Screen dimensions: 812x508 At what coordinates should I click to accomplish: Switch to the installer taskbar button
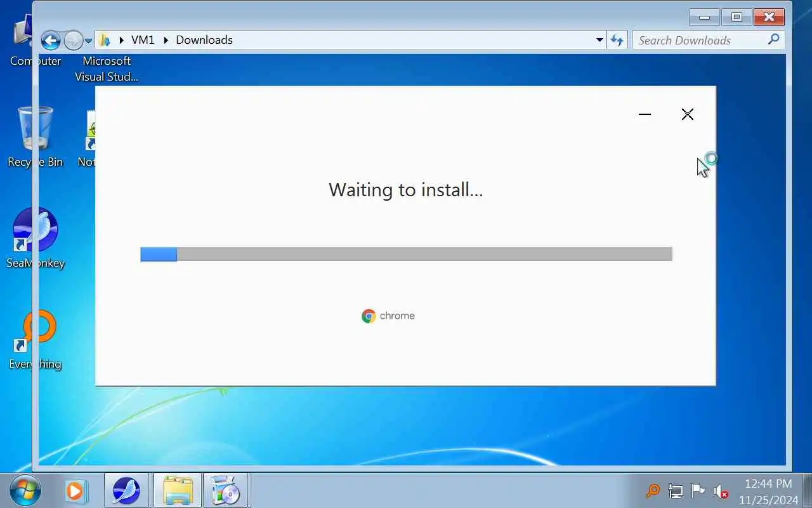pos(225,490)
